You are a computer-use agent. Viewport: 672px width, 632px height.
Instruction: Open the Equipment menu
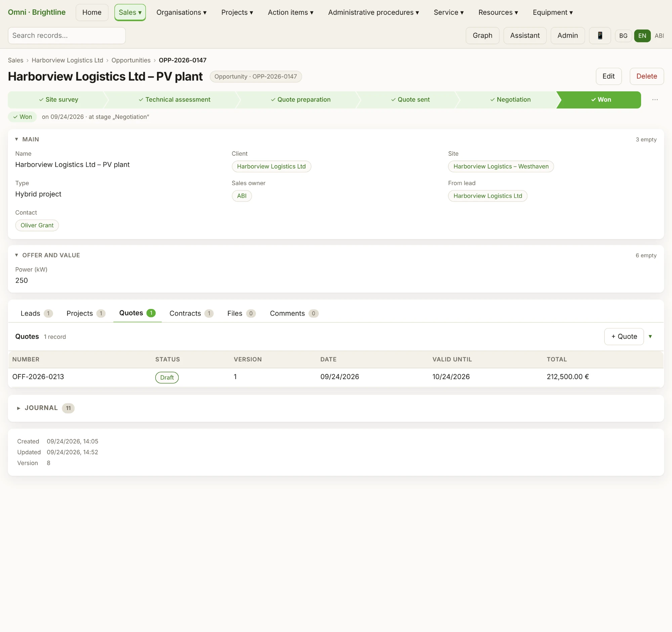(x=553, y=12)
